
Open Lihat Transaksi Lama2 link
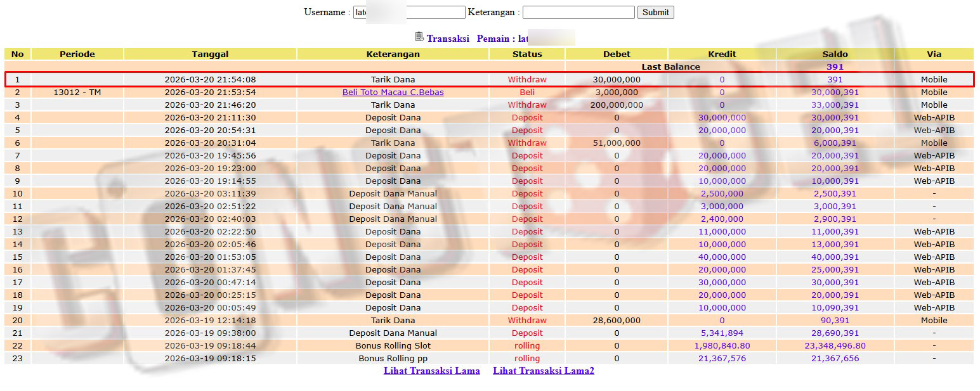[x=544, y=371]
